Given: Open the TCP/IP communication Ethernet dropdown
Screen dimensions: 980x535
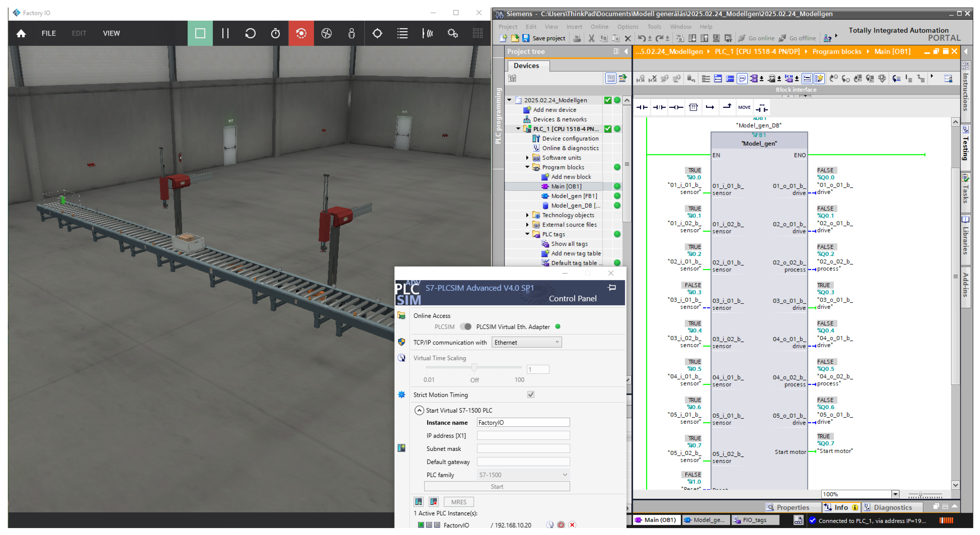Looking at the screenshot, I should [x=526, y=342].
